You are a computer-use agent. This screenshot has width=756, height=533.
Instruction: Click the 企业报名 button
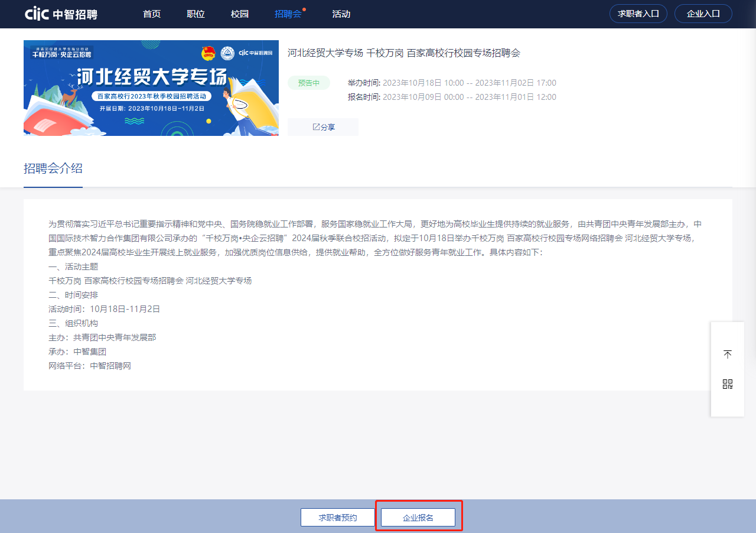(x=418, y=517)
